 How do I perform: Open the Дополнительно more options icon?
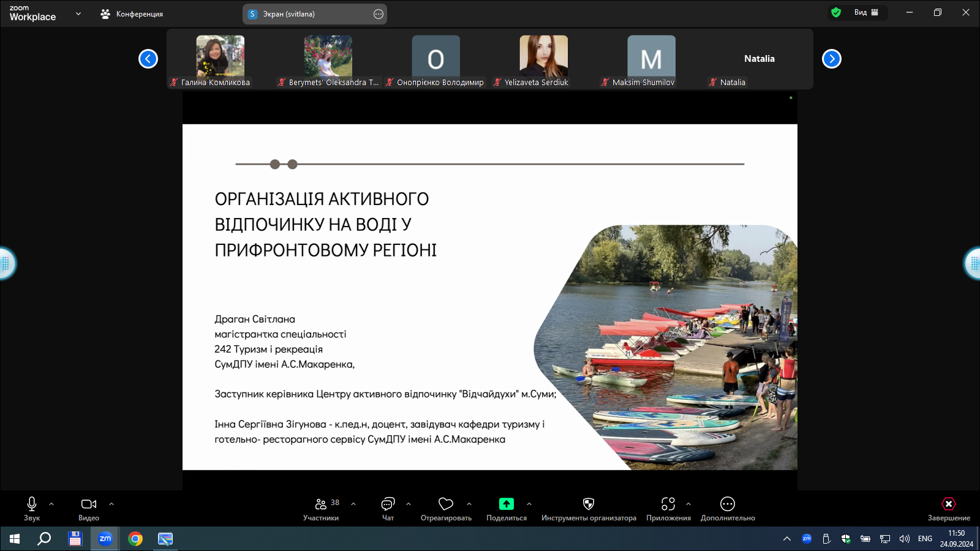point(727,504)
